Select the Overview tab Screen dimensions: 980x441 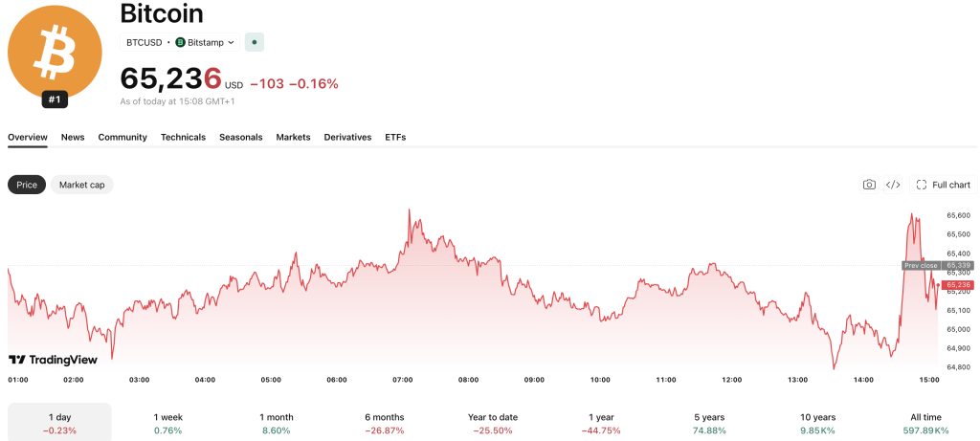coord(28,138)
